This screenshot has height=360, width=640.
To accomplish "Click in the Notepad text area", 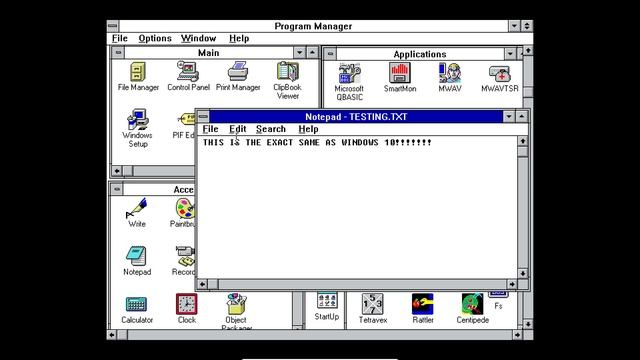I will 358,207.
